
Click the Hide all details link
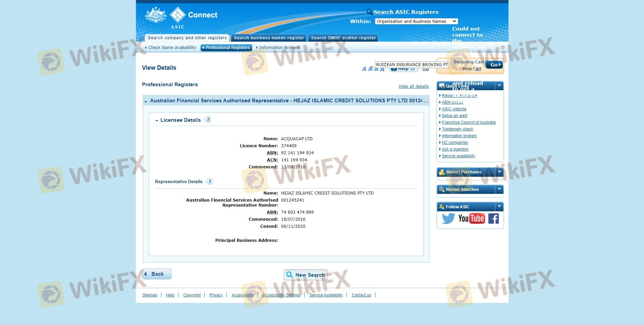(x=414, y=87)
